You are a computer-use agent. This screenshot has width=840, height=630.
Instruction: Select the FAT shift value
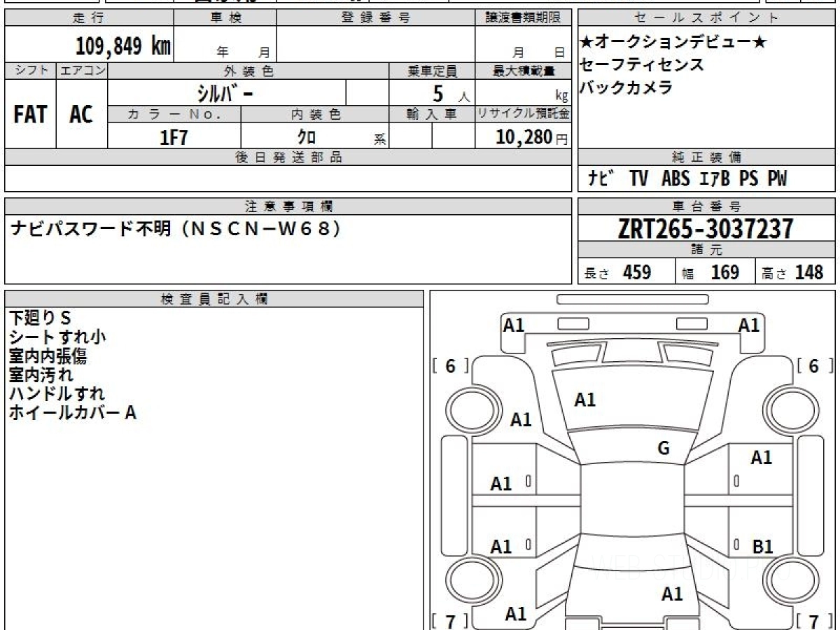30,114
